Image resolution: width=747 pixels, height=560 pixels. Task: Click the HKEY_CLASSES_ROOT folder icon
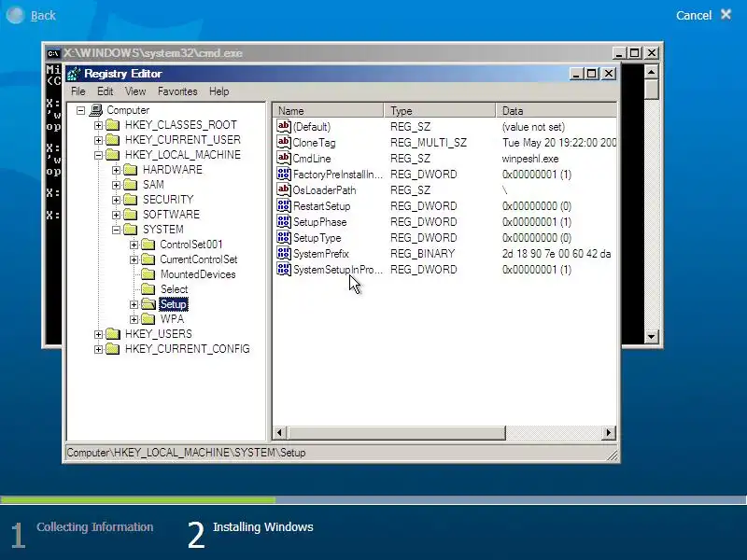[113, 125]
